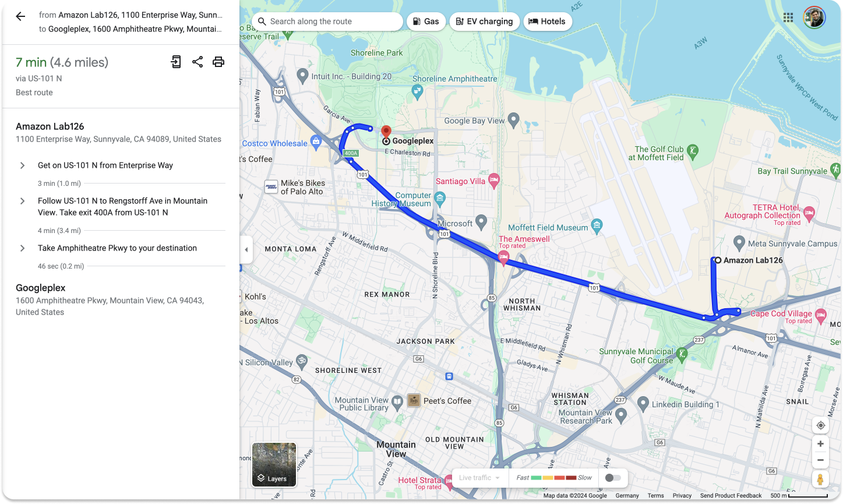Select the Microsoft map pin
Viewport: 843px width, 504px height.
tap(481, 222)
